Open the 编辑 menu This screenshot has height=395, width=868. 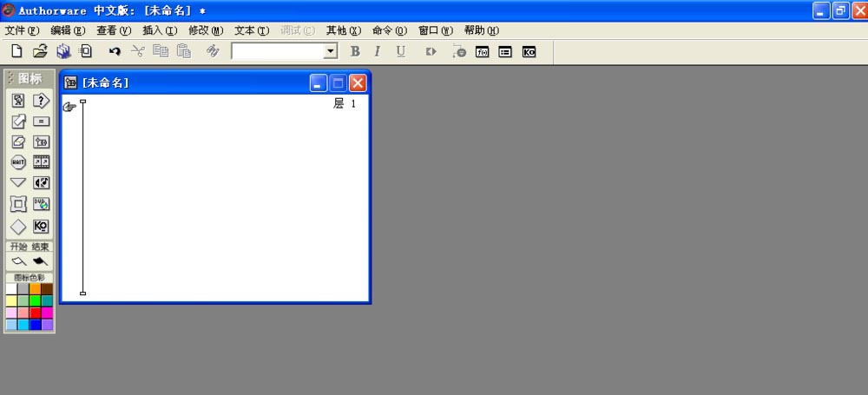coord(68,30)
